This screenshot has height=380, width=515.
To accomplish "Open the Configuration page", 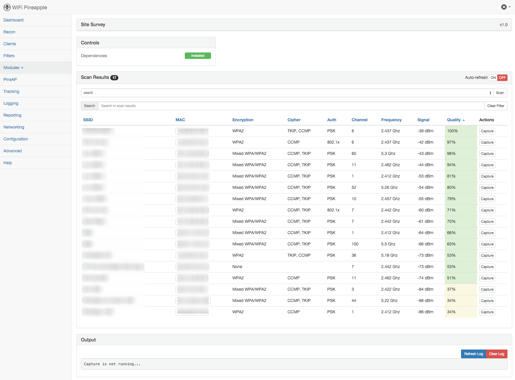I will (x=16, y=139).
